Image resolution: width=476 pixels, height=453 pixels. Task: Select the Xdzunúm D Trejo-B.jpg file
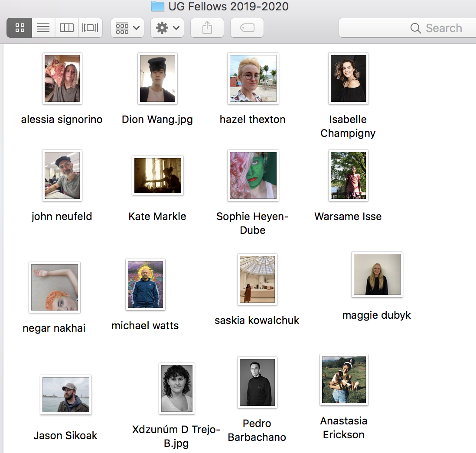(176, 388)
